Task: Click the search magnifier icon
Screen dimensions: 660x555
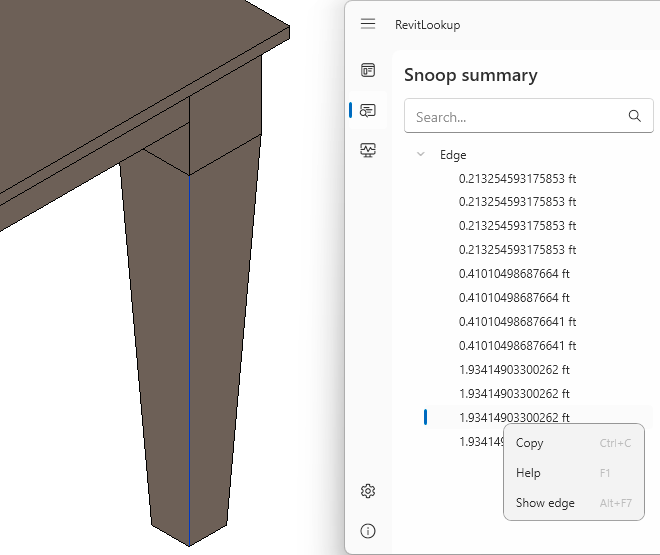Action: coord(634,116)
